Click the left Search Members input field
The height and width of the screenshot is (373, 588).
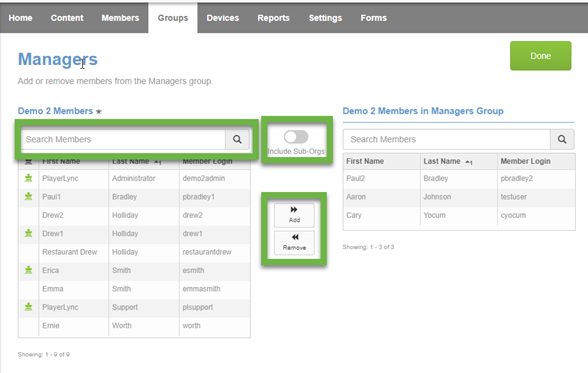[x=123, y=139]
